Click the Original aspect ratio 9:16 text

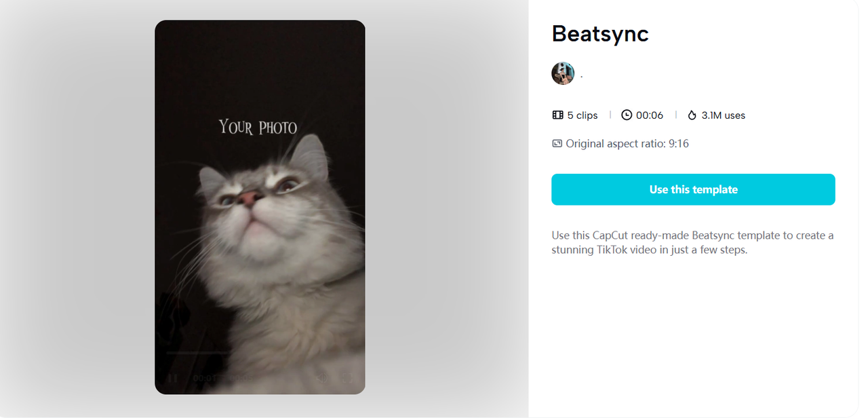click(x=627, y=144)
